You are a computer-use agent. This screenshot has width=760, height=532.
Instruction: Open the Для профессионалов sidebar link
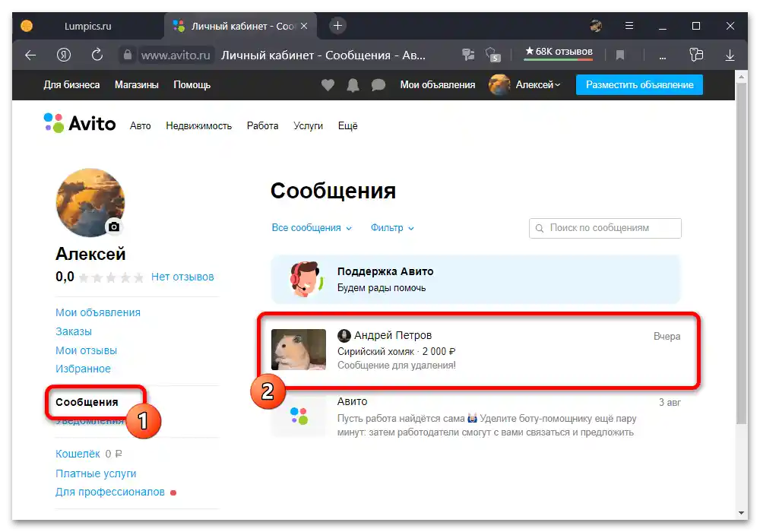[x=110, y=492]
